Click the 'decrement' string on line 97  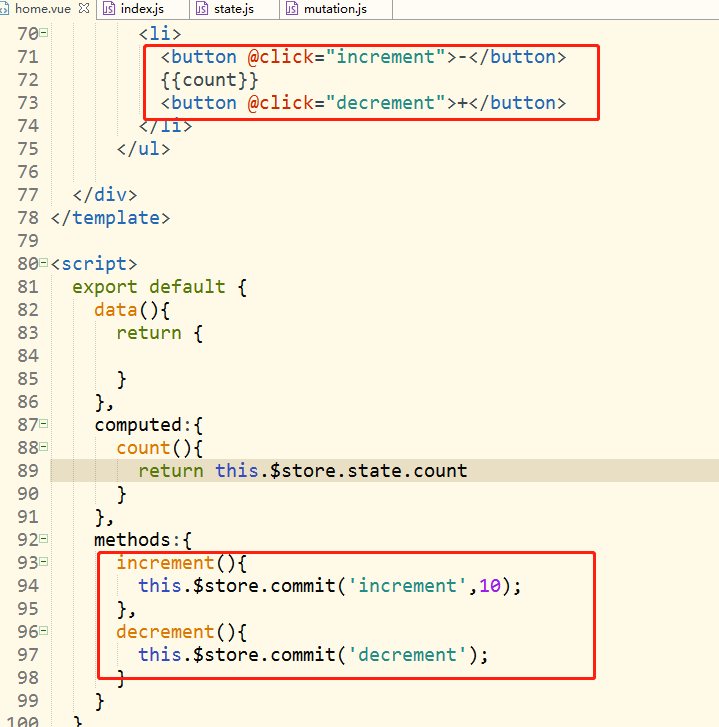click(407, 655)
